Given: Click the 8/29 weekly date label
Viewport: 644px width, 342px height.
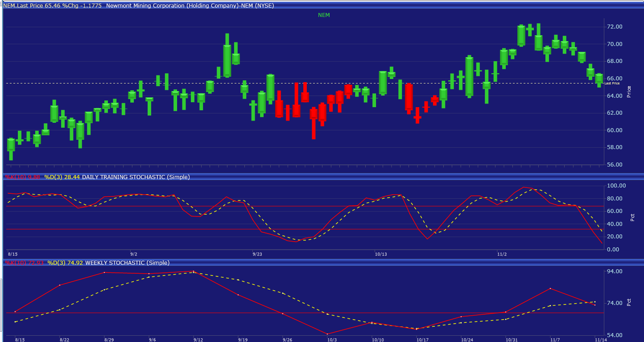Looking at the screenshot, I should tap(109, 340).
